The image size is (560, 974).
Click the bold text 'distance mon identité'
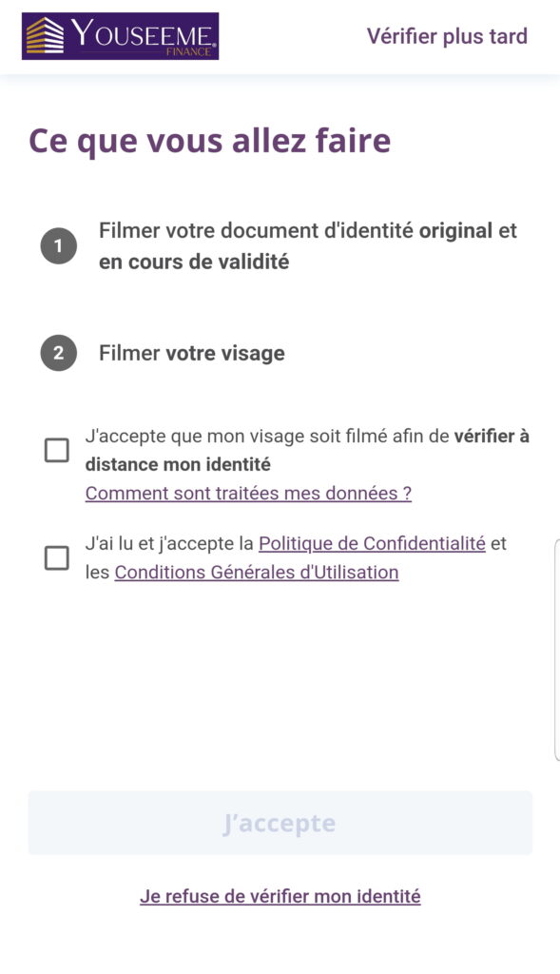tap(178, 464)
